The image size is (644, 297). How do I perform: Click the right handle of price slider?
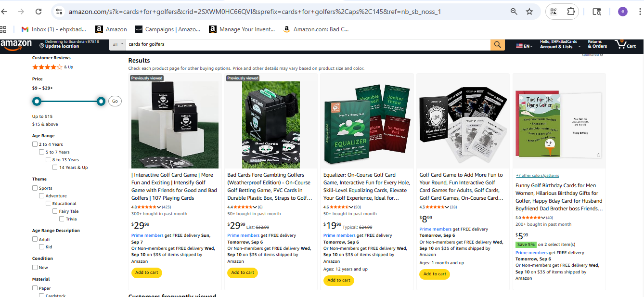click(101, 101)
